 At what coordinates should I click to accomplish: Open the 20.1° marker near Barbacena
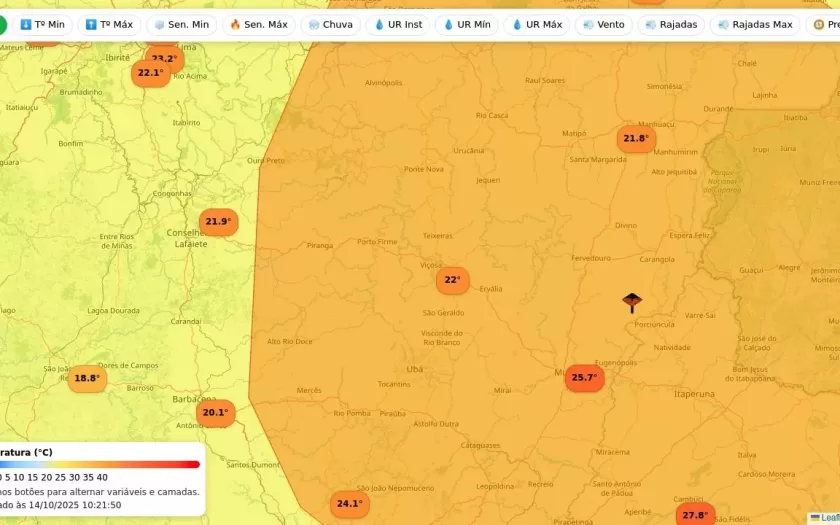click(215, 413)
